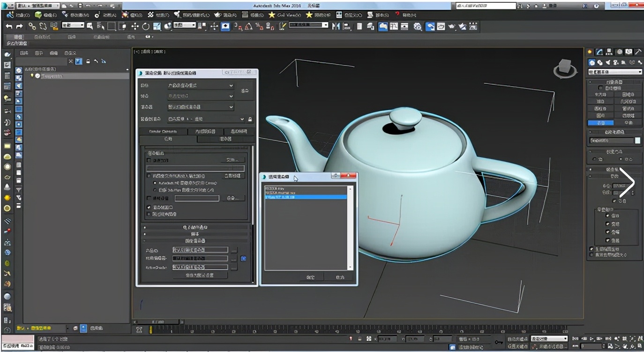Open the Create tab of the command panel
The width and height of the screenshot is (644, 352).
590,51
